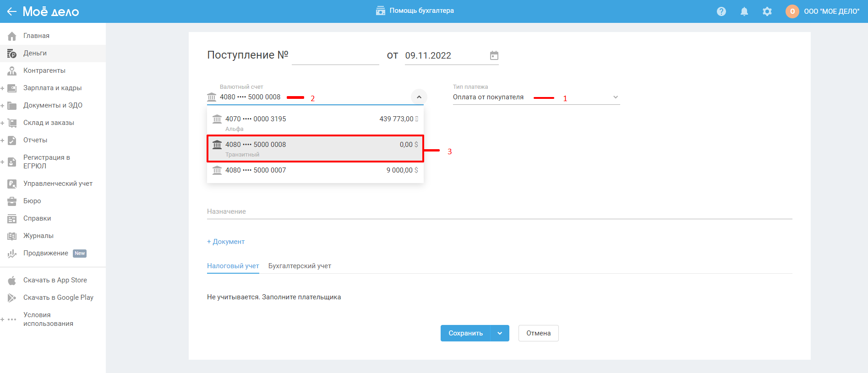Click the Контрагенты sidebar icon
This screenshot has width=868, height=373.
click(12, 71)
